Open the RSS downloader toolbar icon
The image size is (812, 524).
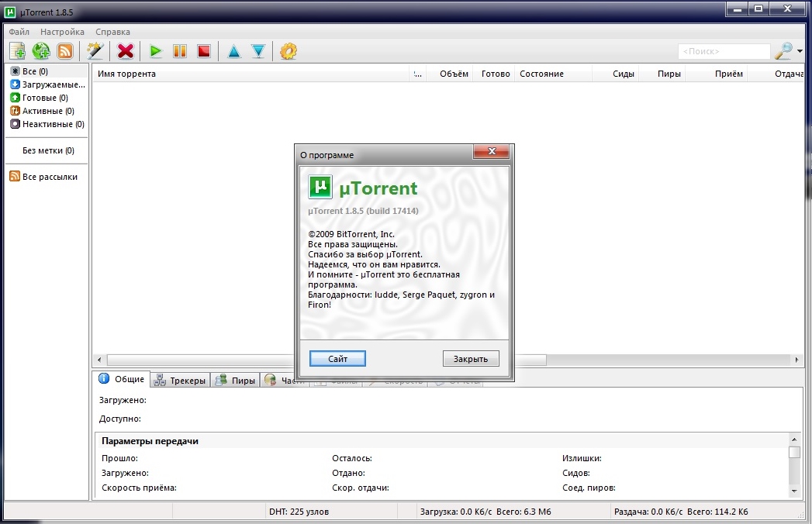click(65, 51)
